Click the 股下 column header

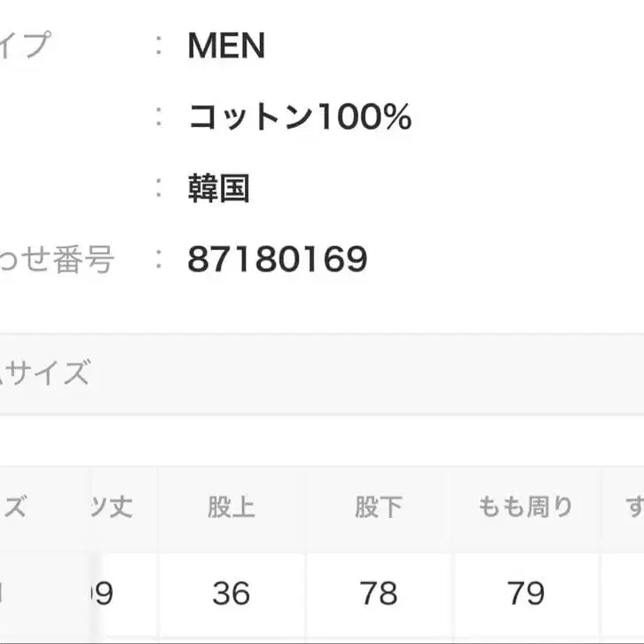tap(379, 507)
